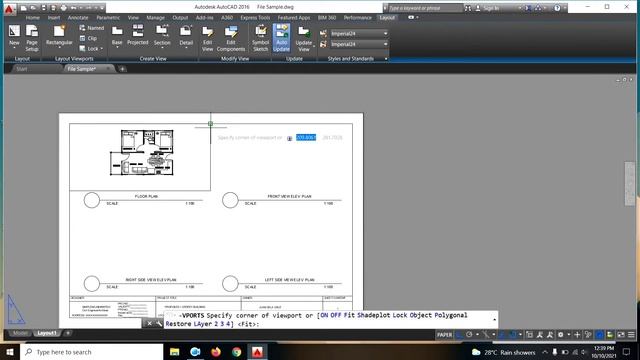The height and width of the screenshot is (360, 640).
Task: Switch to the Home ribbon tab
Action: (x=33, y=18)
